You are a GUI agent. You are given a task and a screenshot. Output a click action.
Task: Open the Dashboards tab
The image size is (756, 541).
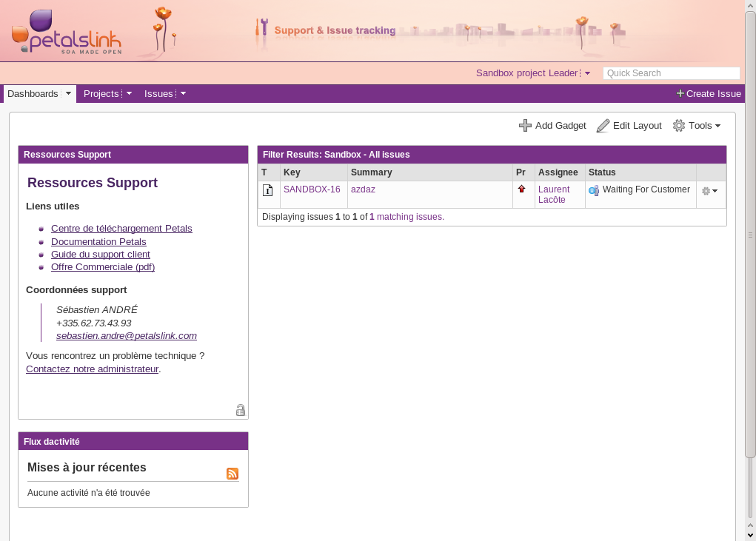[33, 94]
